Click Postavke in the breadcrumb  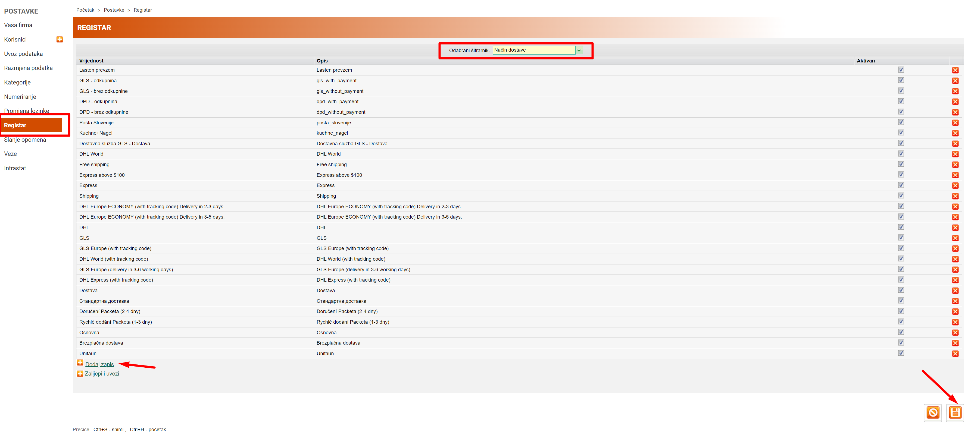pos(114,10)
